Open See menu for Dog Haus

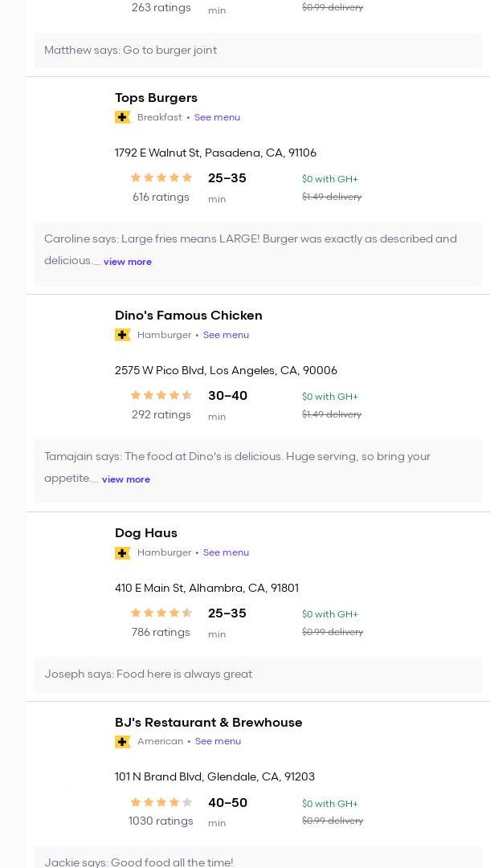(x=226, y=552)
